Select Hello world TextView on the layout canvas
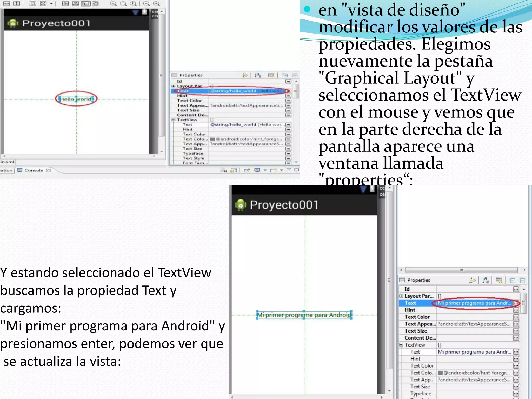The image size is (532, 399). (x=76, y=99)
